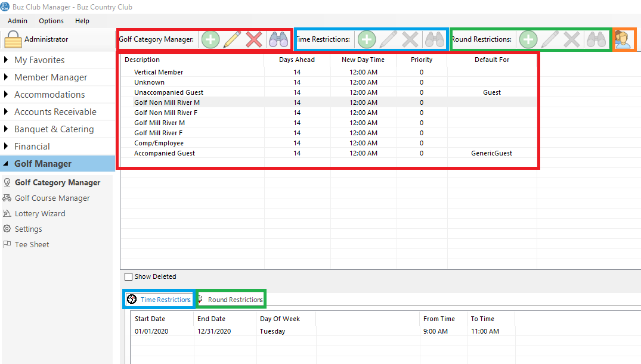Open Golf Course Manager
The image size is (641, 364).
click(x=52, y=198)
